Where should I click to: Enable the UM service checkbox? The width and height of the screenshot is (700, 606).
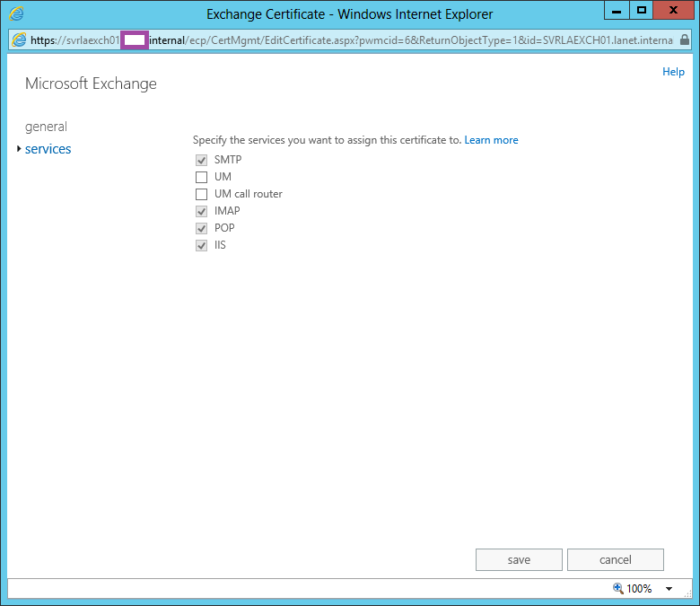pyautogui.click(x=201, y=177)
